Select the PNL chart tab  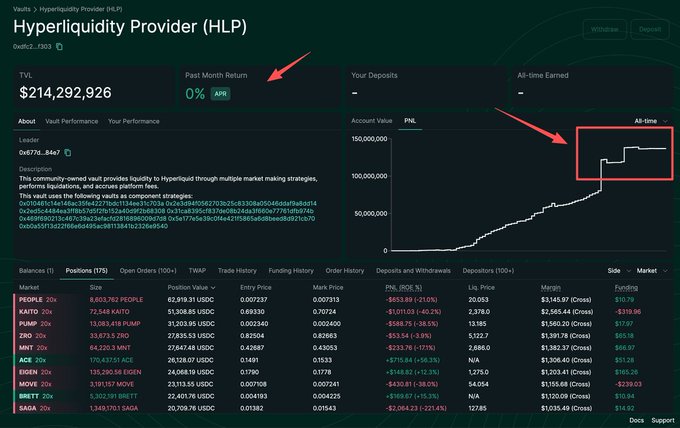pyautogui.click(x=410, y=121)
